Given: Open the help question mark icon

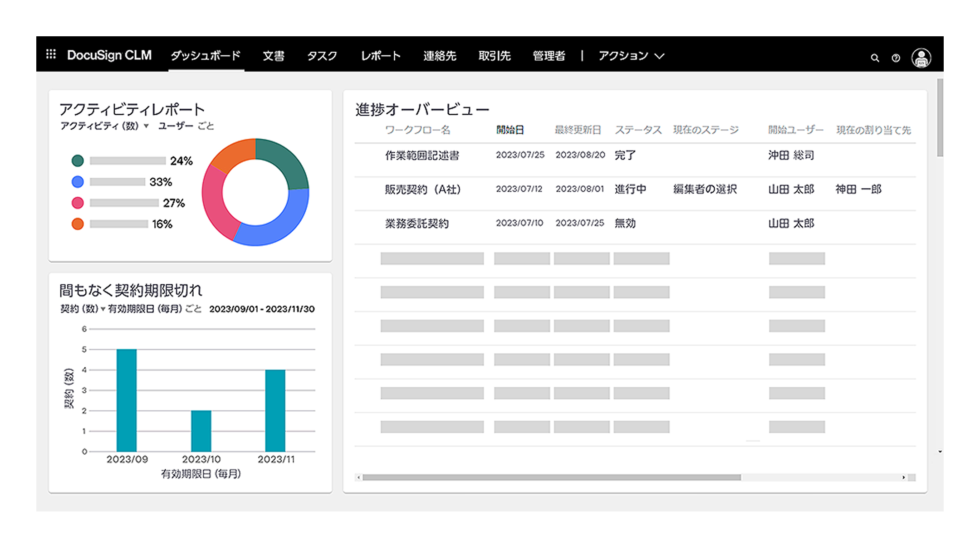Looking at the screenshot, I should [896, 58].
